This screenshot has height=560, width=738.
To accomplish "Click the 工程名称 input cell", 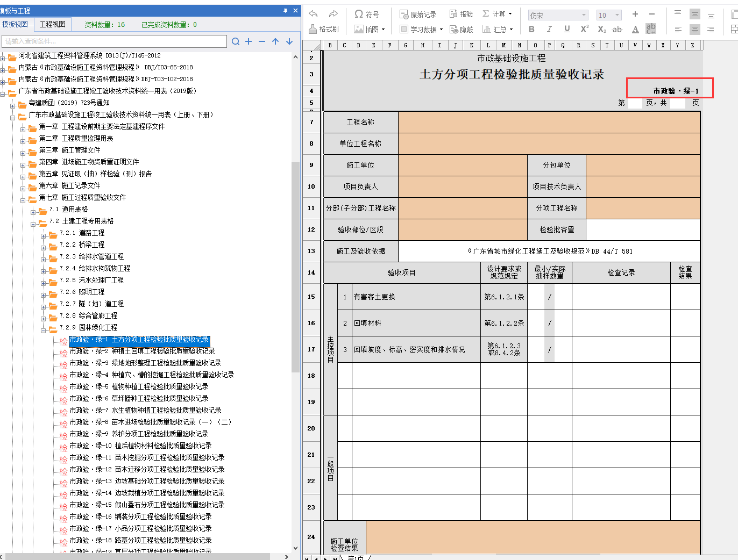I will pos(549,122).
